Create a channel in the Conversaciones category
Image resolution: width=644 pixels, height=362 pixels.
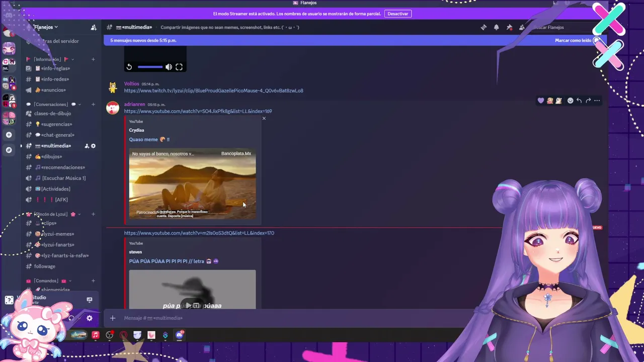click(93, 105)
